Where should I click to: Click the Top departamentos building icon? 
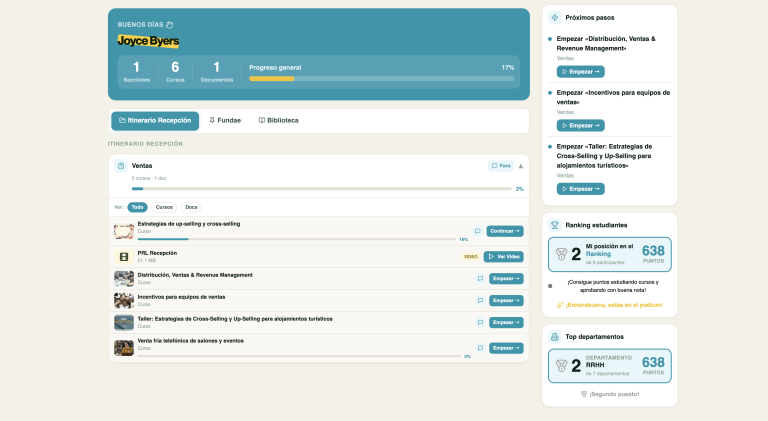(554, 337)
